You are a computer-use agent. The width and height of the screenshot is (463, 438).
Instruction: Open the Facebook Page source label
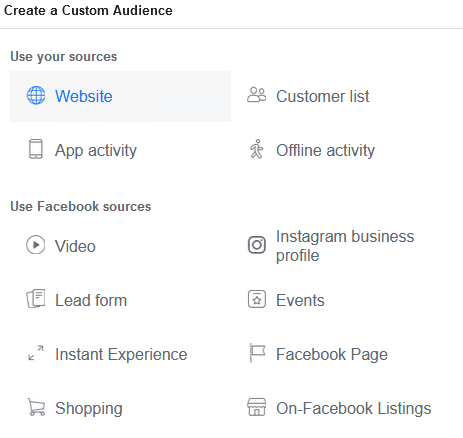[332, 354]
